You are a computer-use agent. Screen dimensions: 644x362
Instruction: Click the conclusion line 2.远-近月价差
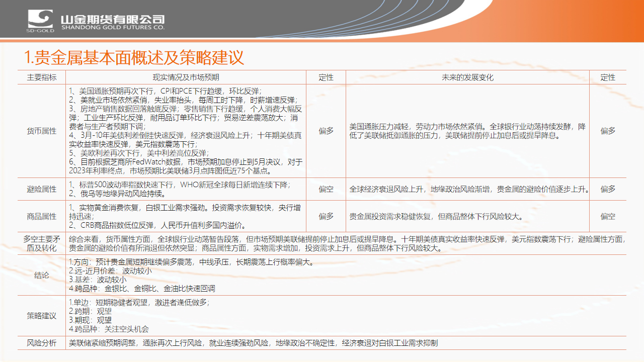pos(110,270)
